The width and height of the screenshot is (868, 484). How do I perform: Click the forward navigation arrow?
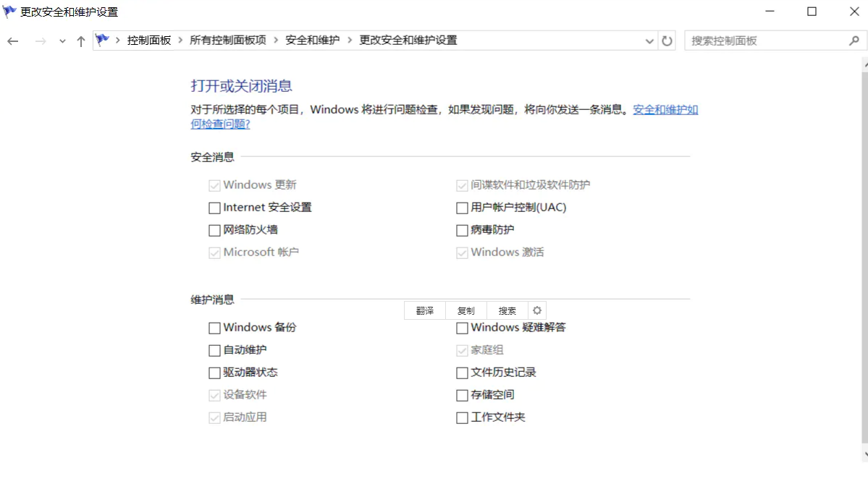click(40, 41)
